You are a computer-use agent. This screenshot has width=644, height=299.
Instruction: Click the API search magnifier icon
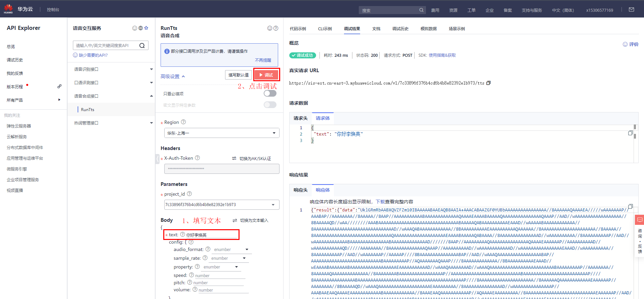[x=142, y=46]
